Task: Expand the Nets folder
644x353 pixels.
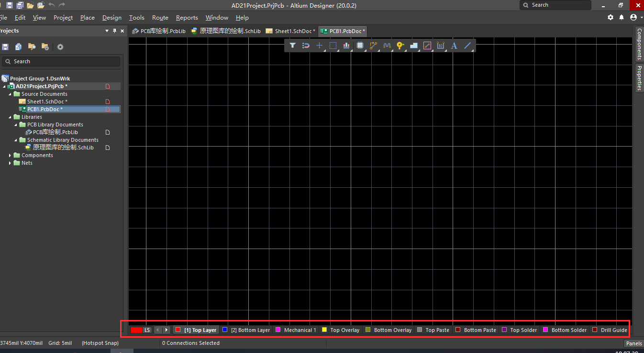Action: 10,163
